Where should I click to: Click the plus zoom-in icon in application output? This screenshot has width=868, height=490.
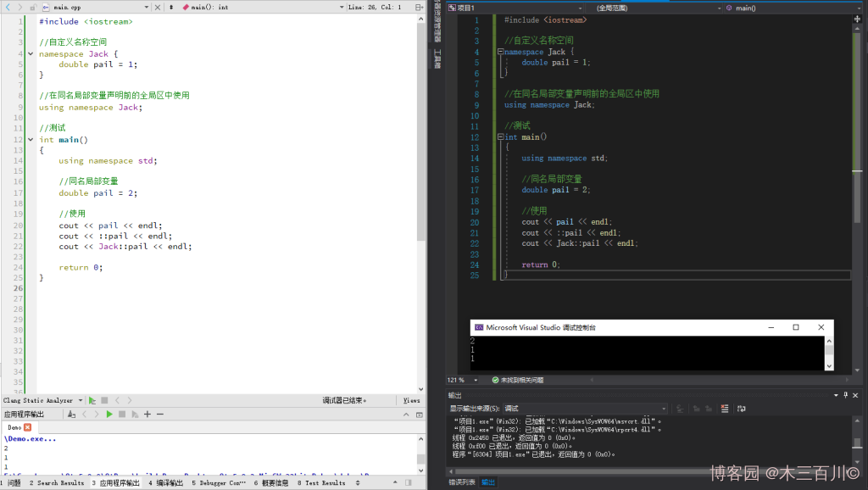coord(147,414)
